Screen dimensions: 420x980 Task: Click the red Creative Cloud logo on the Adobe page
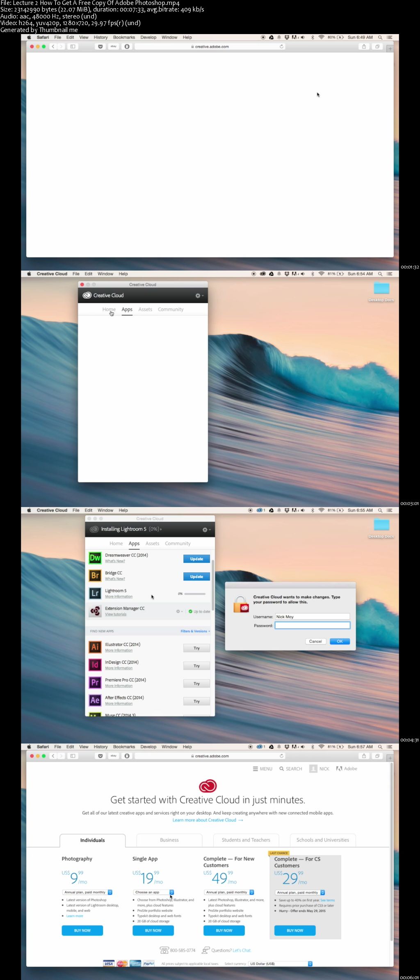coord(208,786)
